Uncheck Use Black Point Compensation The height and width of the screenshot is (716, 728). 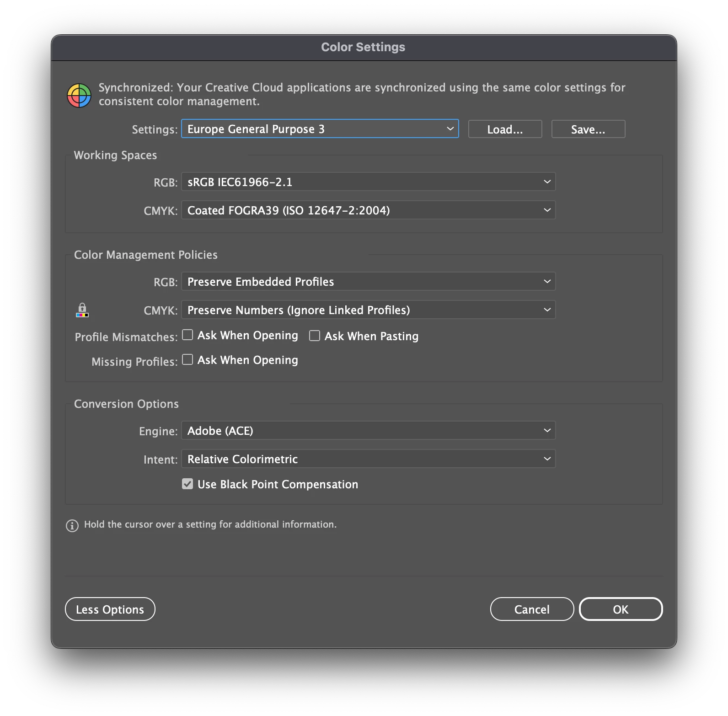(x=187, y=484)
